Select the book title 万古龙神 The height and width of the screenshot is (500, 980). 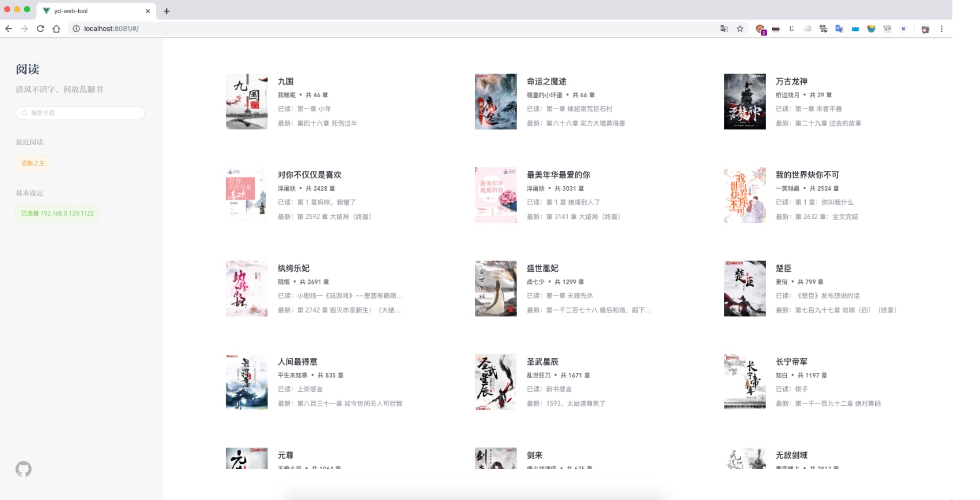[x=791, y=82]
